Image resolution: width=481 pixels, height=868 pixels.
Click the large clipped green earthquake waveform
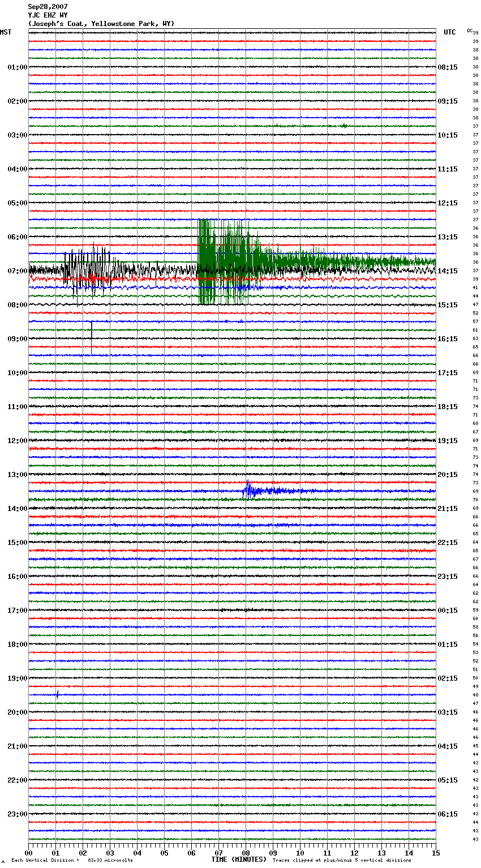[316, 261]
